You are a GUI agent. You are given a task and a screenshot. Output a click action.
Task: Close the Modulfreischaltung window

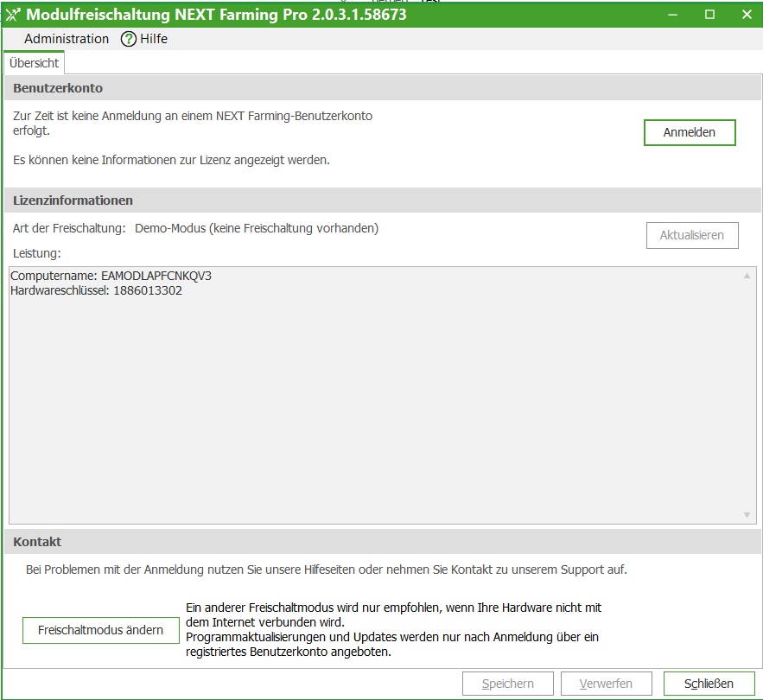click(747, 15)
